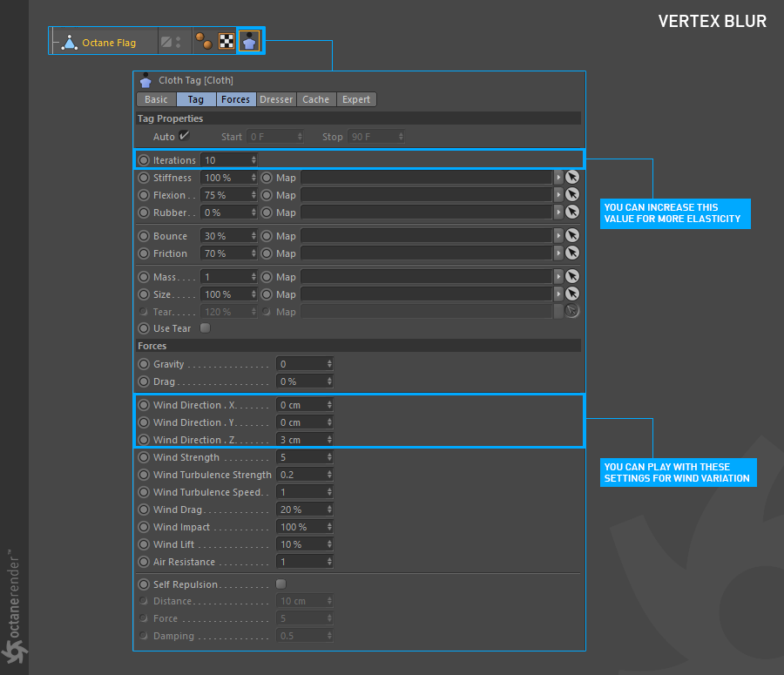Click the Wind Lift keyframe circle

(144, 544)
